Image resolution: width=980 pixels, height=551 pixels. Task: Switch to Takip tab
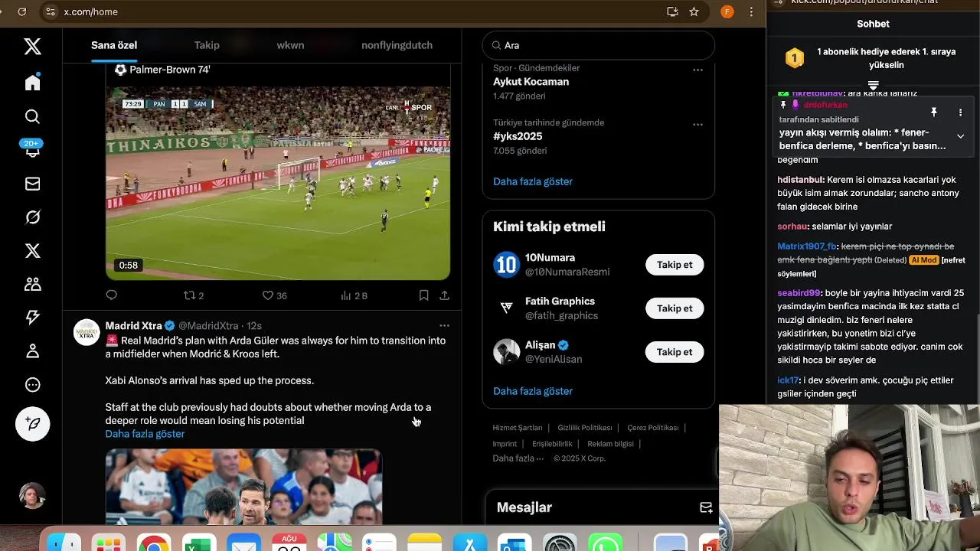click(207, 45)
